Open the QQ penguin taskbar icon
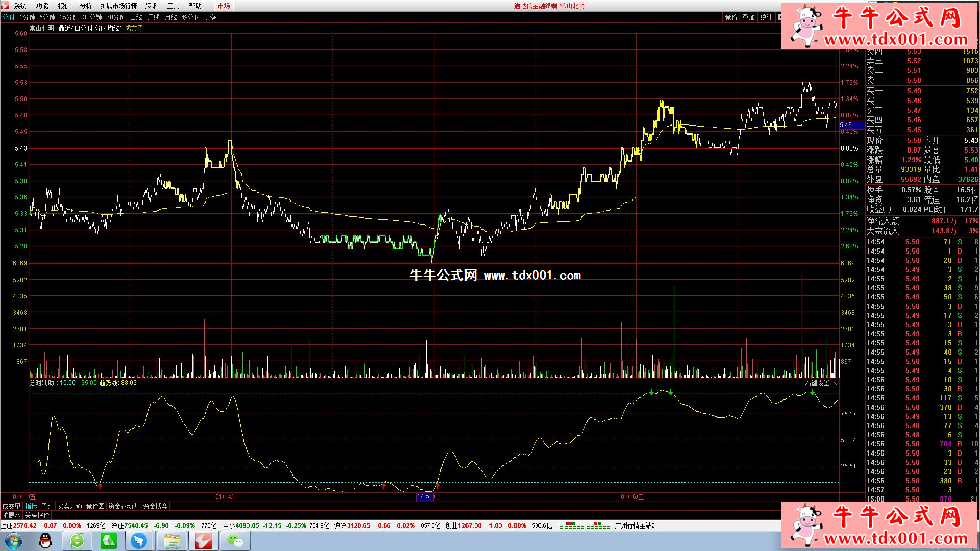 click(x=45, y=540)
